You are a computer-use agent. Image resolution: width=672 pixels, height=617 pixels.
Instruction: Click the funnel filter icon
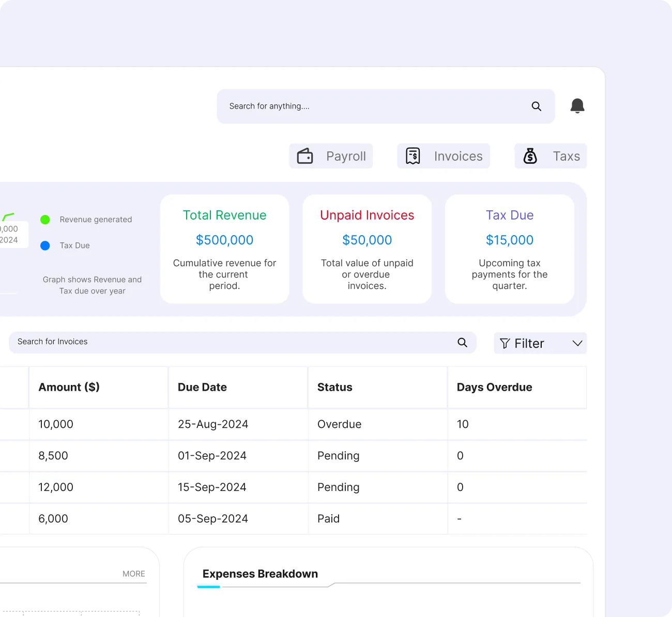505,344
